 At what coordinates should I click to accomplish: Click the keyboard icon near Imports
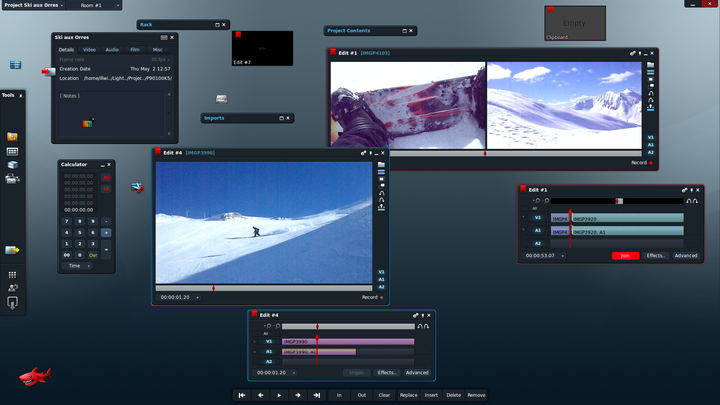[221, 99]
